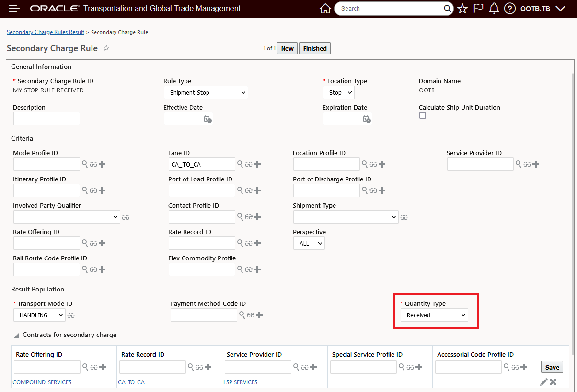Expand the Perspective dropdown
This screenshot has height=392, width=577.
(x=309, y=243)
